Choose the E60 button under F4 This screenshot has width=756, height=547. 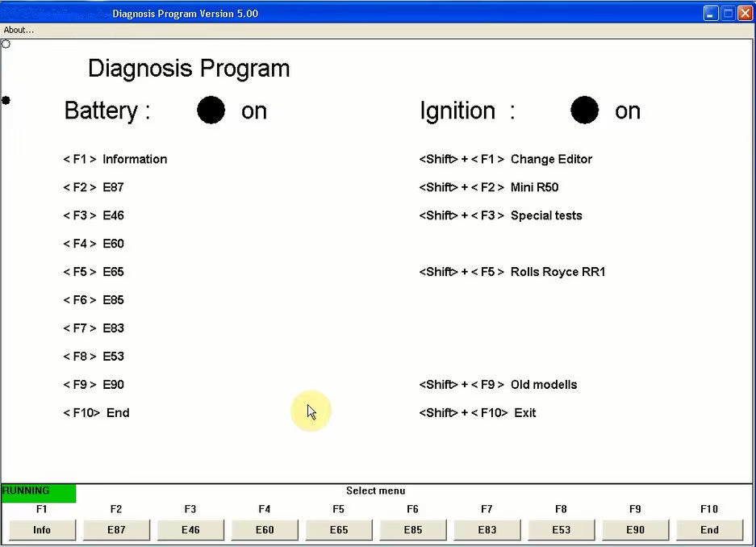[265, 530]
